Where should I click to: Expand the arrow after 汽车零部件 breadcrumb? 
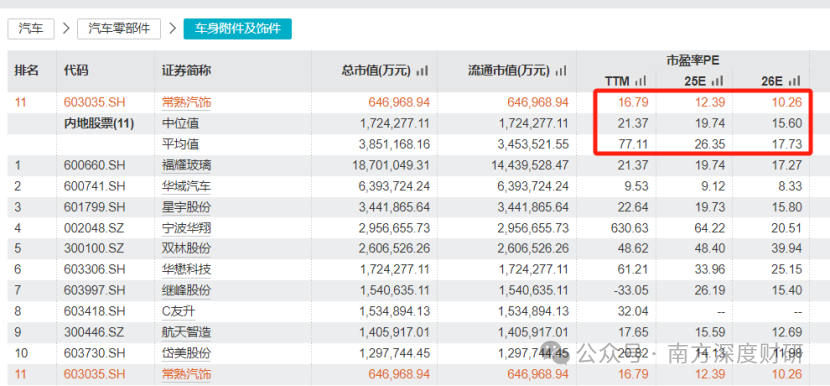(173, 29)
